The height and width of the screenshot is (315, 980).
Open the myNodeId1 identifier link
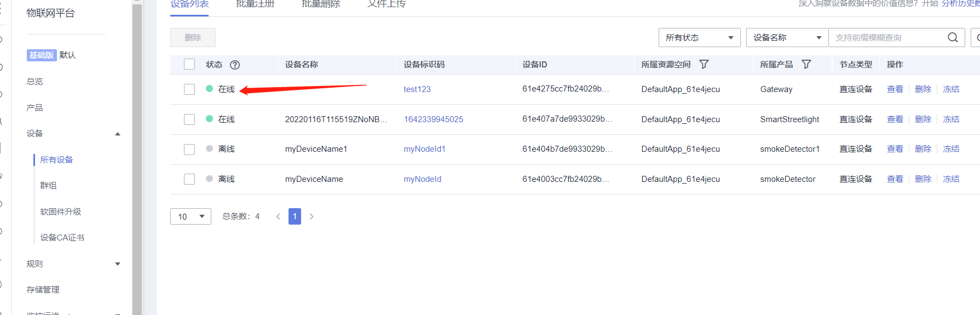(x=425, y=149)
